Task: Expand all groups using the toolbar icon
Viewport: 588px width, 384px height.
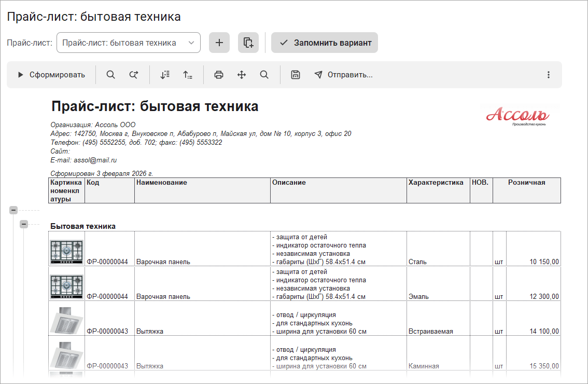Action: tap(165, 75)
